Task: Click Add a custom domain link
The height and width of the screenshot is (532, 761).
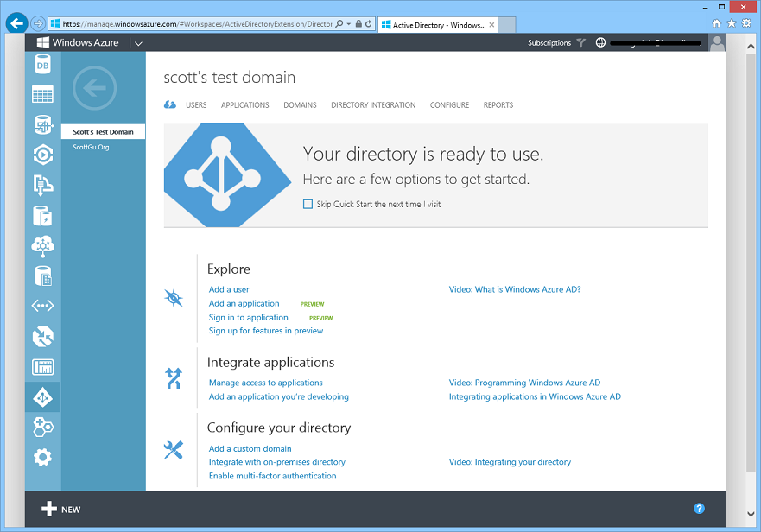Action: click(250, 448)
